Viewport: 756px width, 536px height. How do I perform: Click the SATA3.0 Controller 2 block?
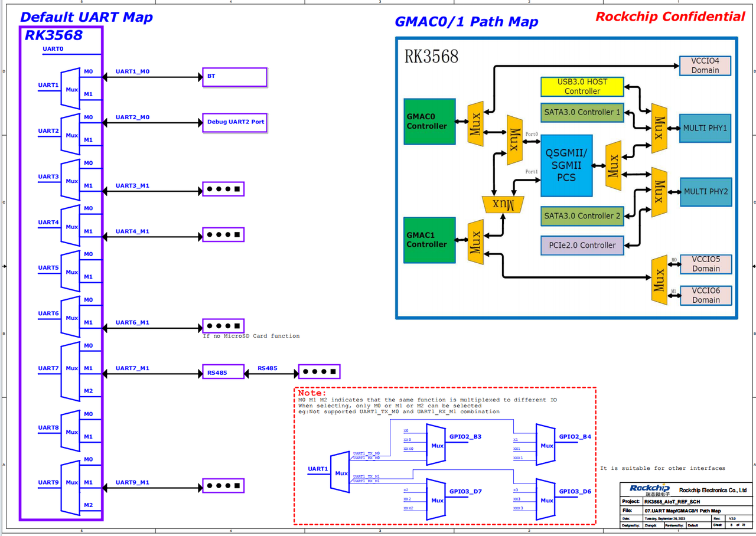pos(582,216)
